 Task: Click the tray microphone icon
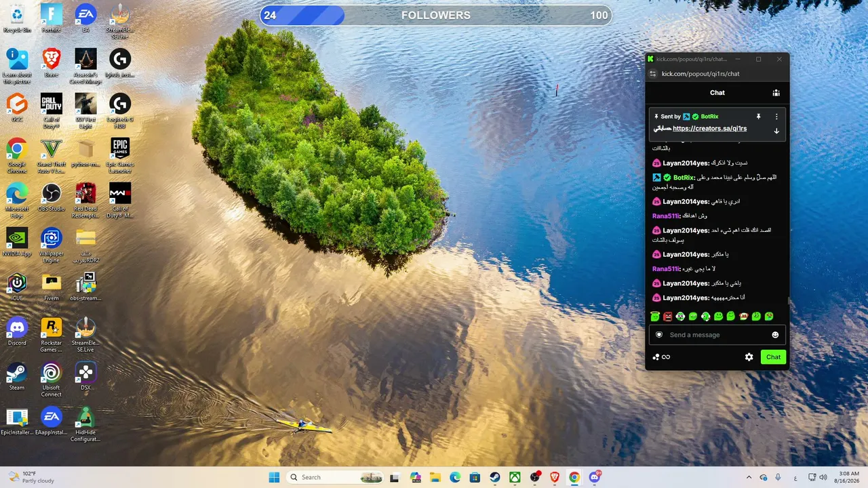tap(778, 477)
